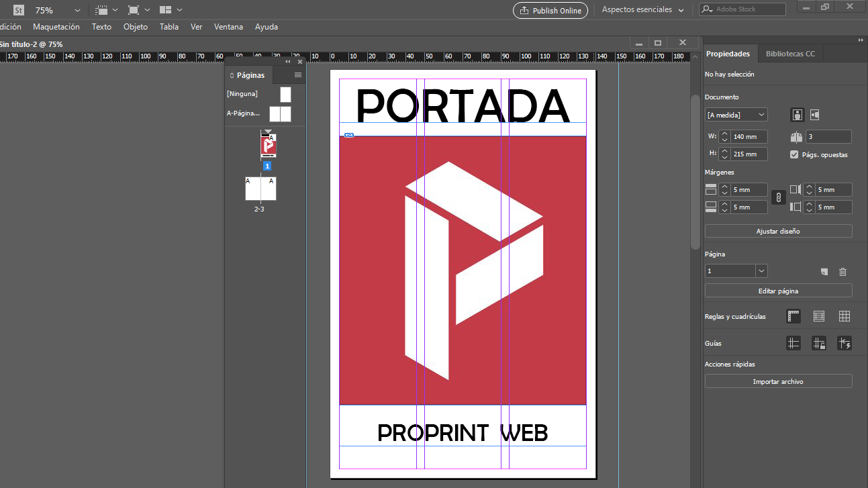Toggle the Págs. opuestas checkbox
The height and width of the screenshot is (488, 868).
point(795,154)
